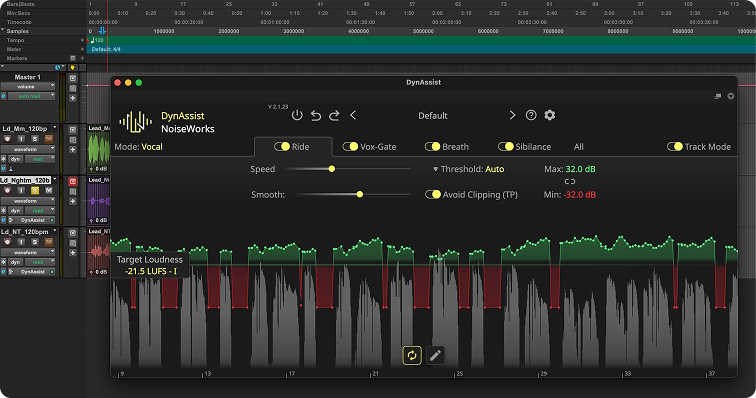The image size is (756, 398).
Task: Open Master 1 auto read dropdown
Action: pyautogui.click(x=32, y=96)
